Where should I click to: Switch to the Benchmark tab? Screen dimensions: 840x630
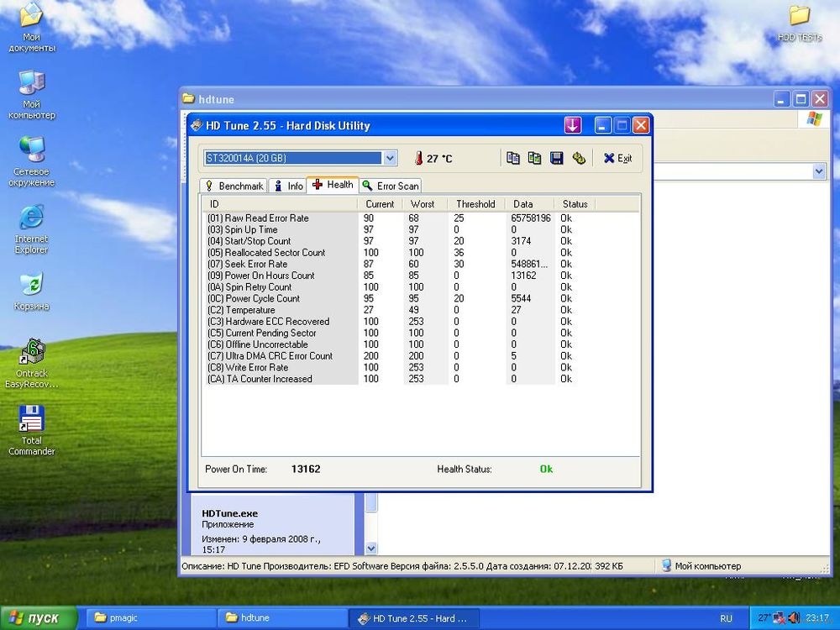234,186
